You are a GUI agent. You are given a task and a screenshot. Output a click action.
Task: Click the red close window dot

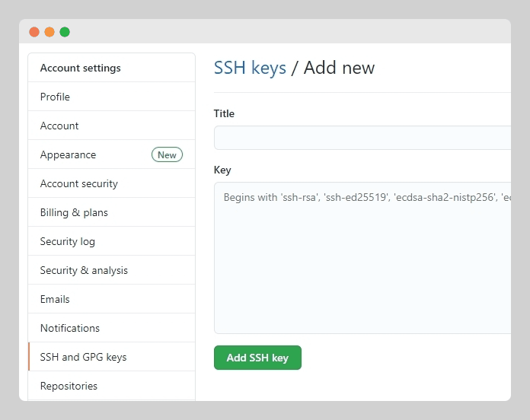(x=34, y=32)
